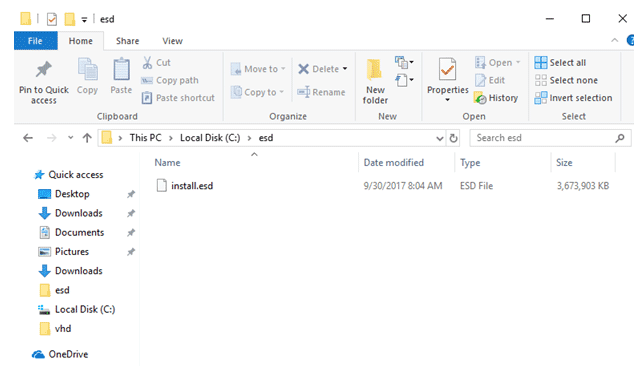Open the vhd folder in sidebar
This screenshot has width=638, height=370.
coord(55,328)
